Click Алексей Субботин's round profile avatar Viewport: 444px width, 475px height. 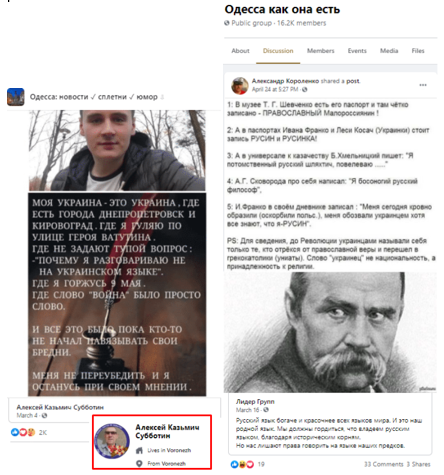click(112, 441)
